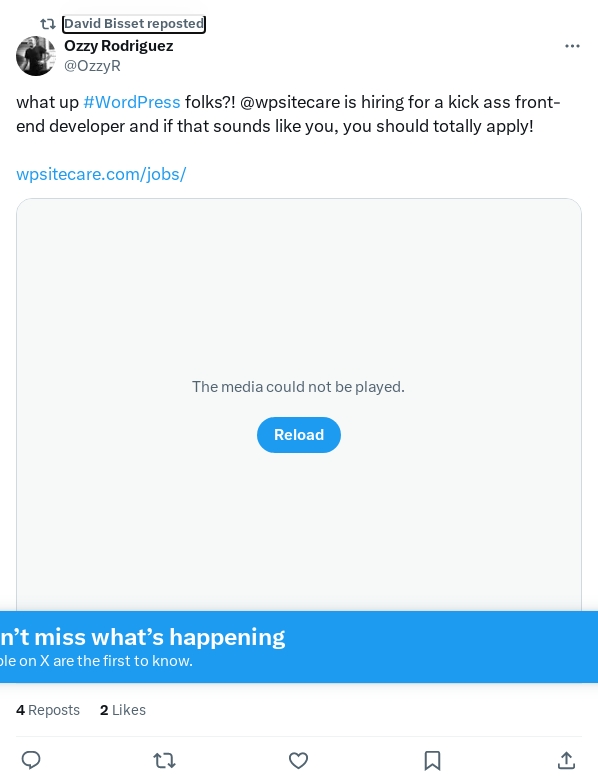
Task: Click the media could not be played message
Action: [x=299, y=387]
